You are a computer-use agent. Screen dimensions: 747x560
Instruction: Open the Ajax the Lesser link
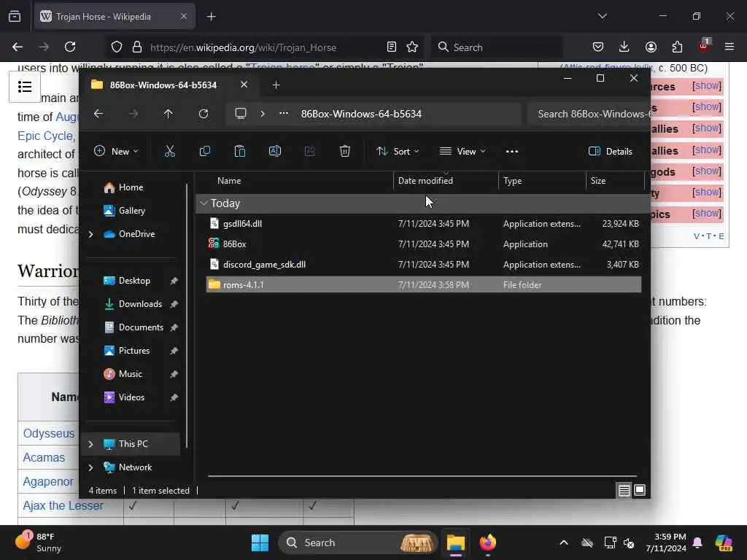[63, 506]
